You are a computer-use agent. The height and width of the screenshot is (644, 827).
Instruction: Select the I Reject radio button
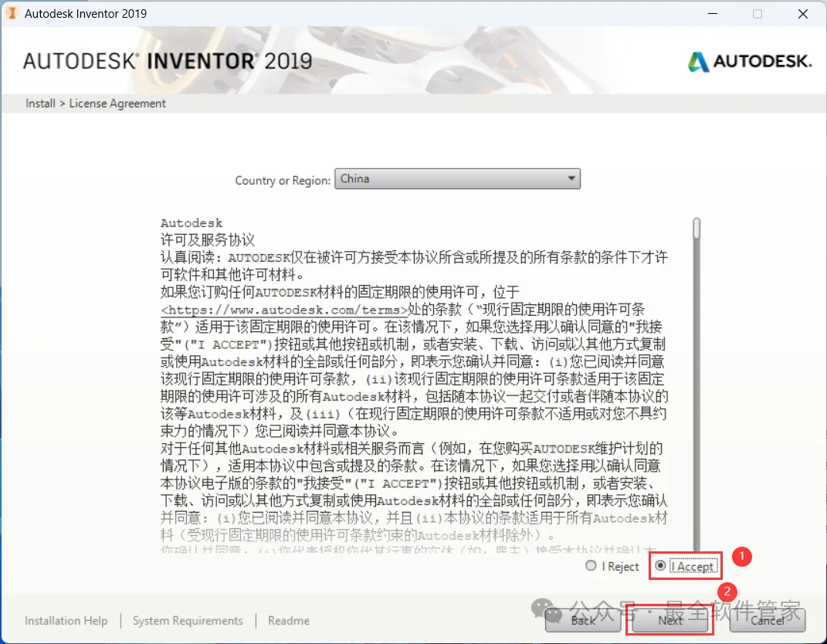click(591, 565)
